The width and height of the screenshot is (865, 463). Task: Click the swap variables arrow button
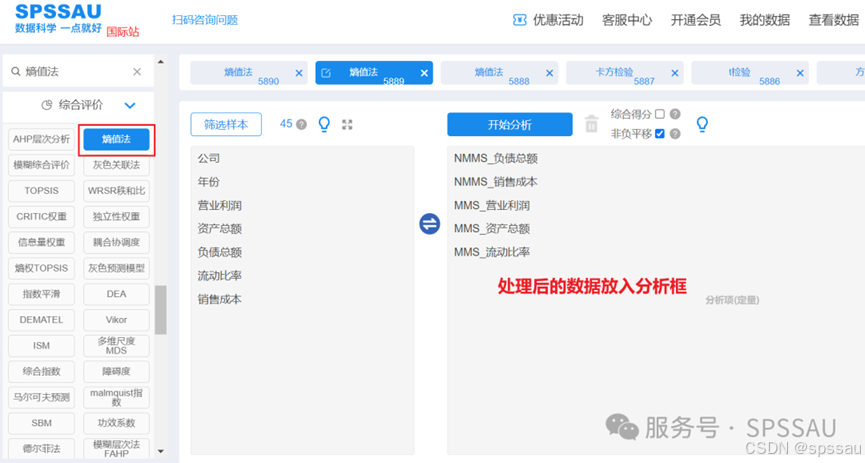[x=430, y=223]
